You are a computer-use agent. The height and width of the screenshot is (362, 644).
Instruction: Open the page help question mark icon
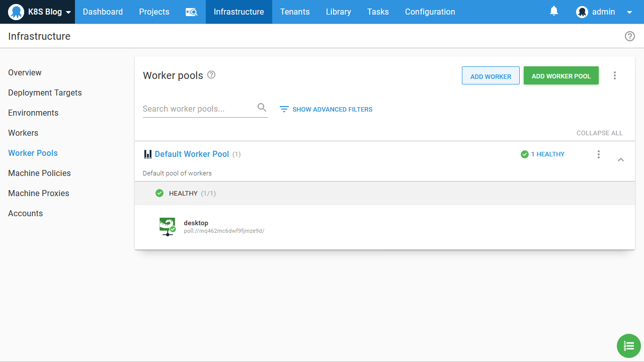pyautogui.click(x=629, y=36)
